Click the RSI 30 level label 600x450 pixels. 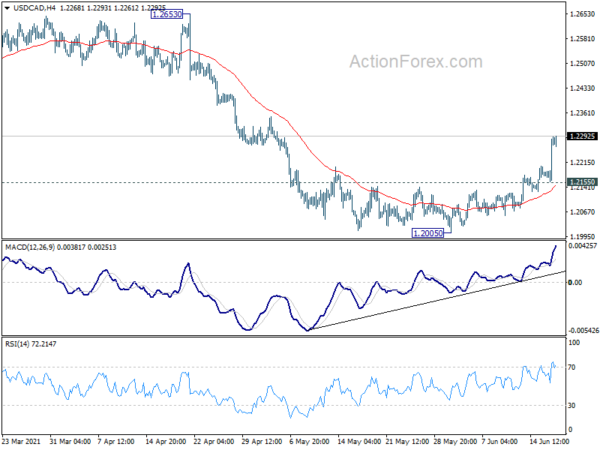point(572,405)
